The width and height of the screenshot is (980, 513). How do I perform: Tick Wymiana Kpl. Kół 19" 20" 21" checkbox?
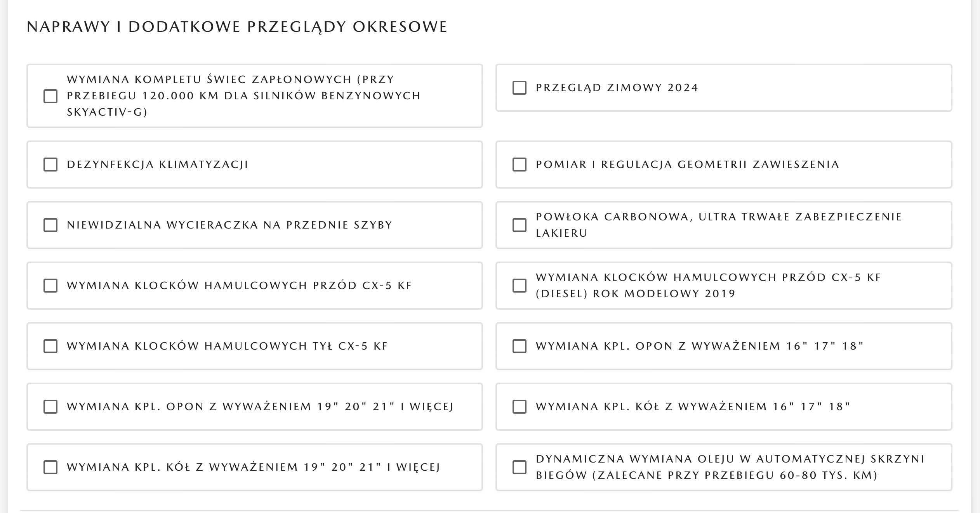(50, 467)
